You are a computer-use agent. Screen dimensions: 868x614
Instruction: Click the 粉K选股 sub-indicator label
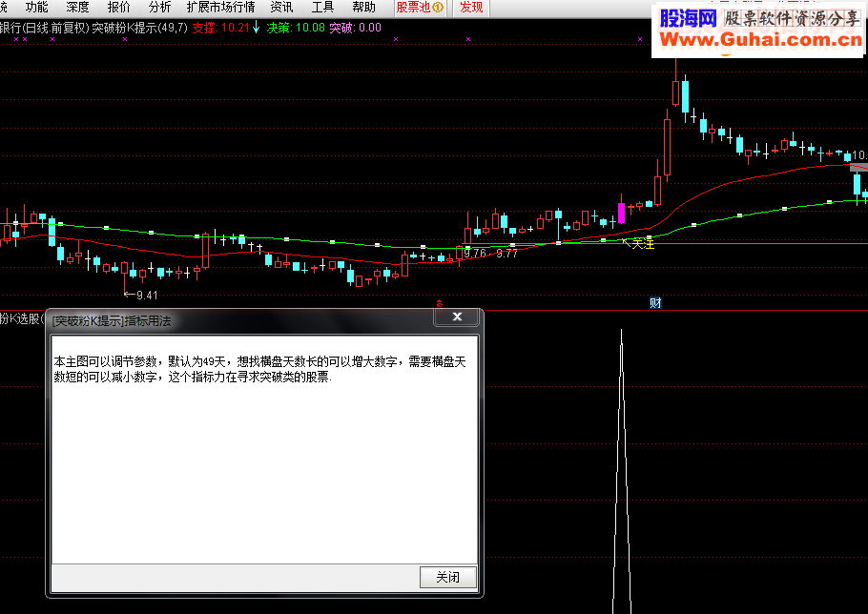pos(21,318)
